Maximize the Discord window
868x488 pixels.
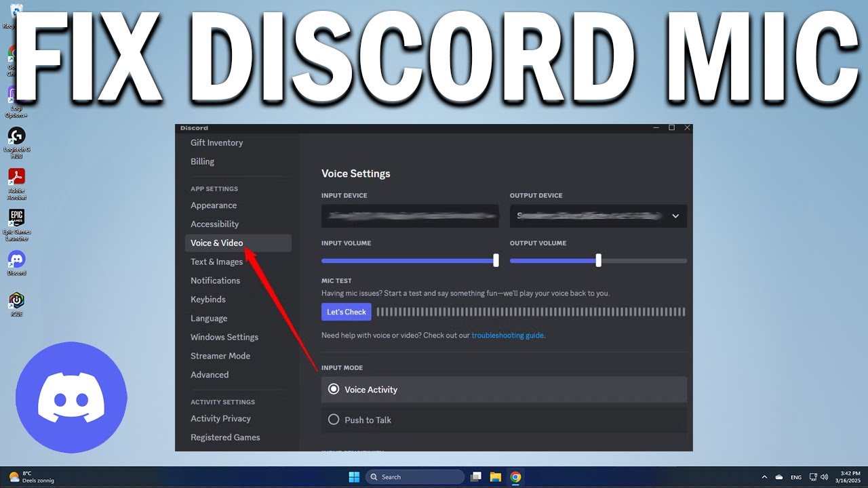pyautogui.click(x=671, y=127)
